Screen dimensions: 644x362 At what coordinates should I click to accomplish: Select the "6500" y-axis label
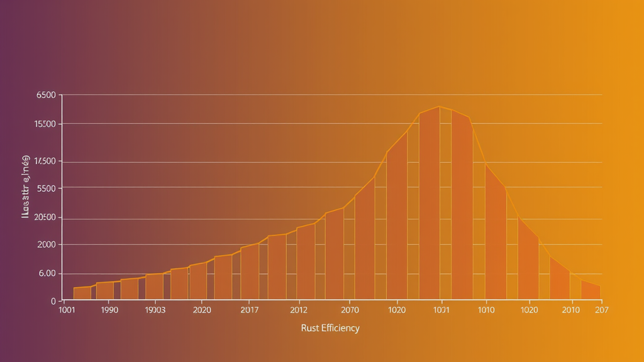click(x=46, y=95)
